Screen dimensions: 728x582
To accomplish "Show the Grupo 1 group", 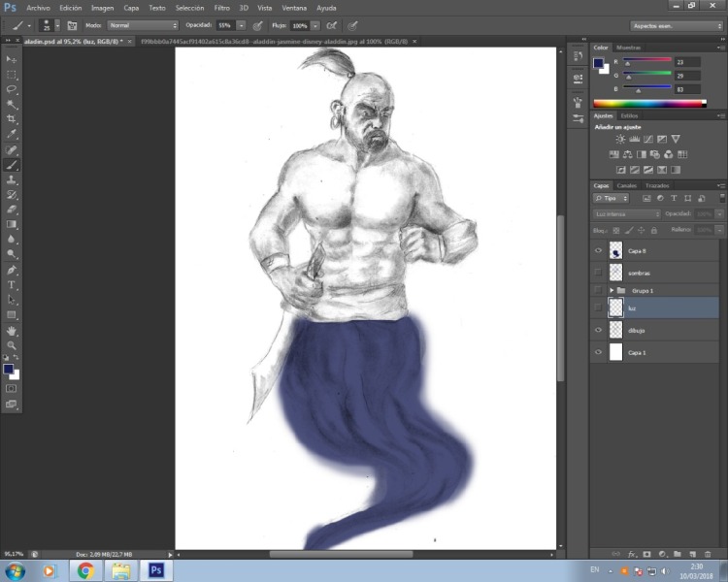I will click(x=598, y=291).
